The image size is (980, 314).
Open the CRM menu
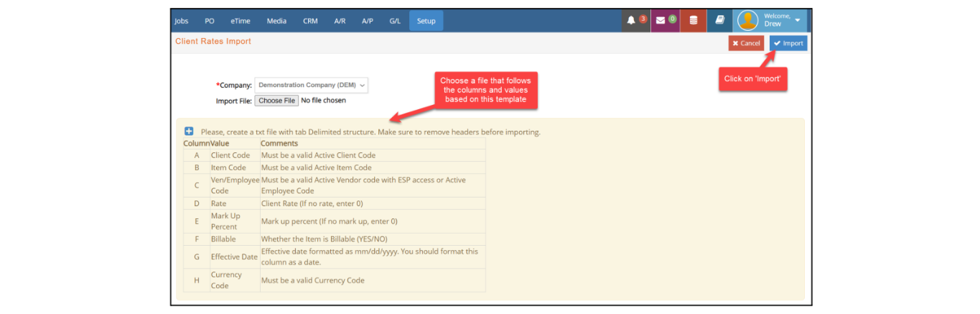click(x=310, y=21)
